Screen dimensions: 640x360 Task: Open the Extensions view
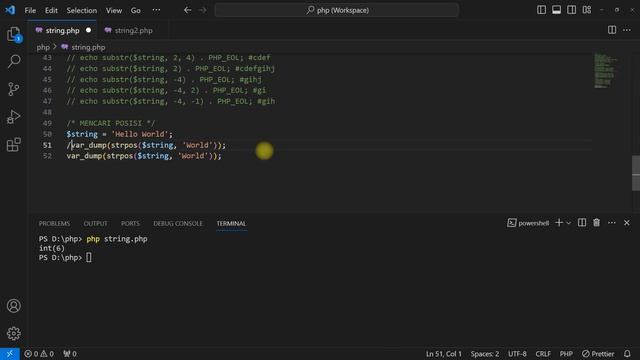(x=13, y=144)
